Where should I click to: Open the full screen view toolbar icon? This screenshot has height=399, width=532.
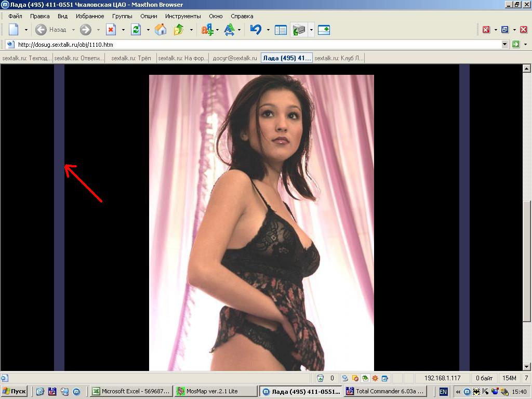click(324, 30)
